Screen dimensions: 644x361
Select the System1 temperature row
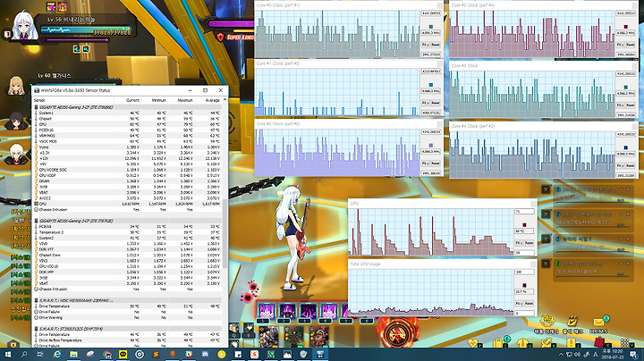tap(128, 113)
